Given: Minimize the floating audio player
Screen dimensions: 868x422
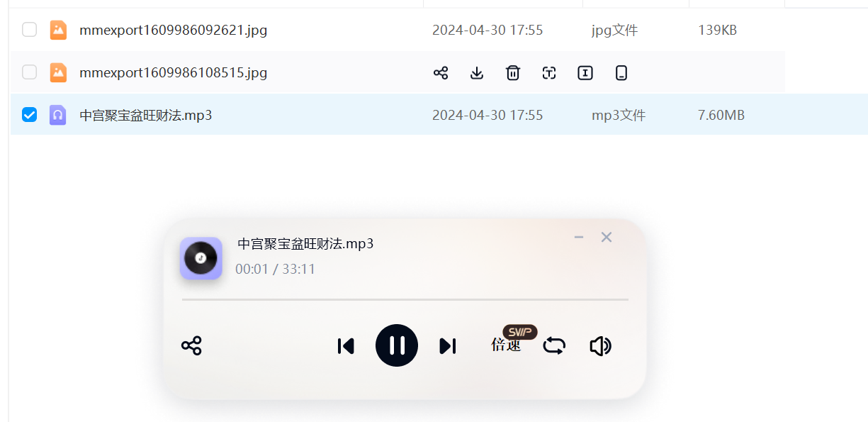Looking at the screenshot, I should tap(579, 238).
